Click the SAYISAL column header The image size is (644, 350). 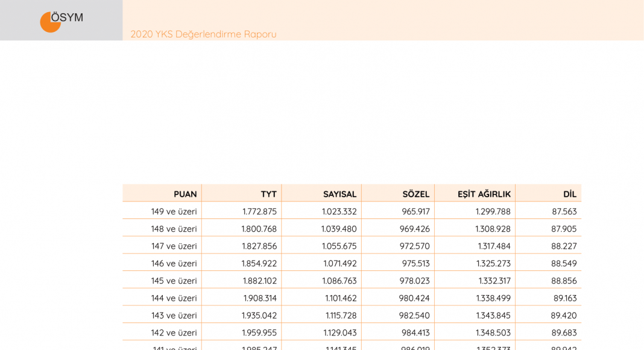[339, 194]
